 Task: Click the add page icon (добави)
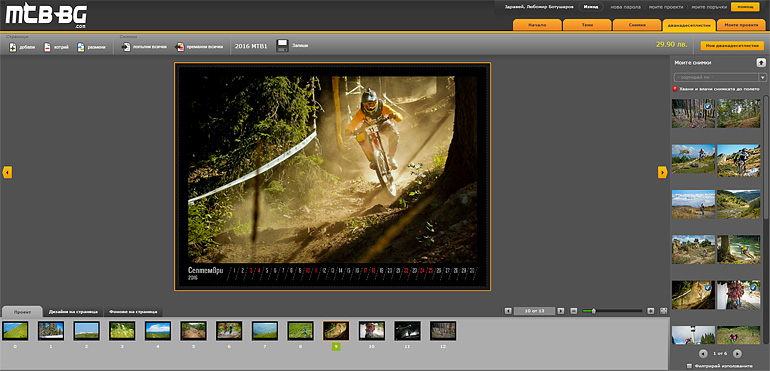click(x=13, y=47)
